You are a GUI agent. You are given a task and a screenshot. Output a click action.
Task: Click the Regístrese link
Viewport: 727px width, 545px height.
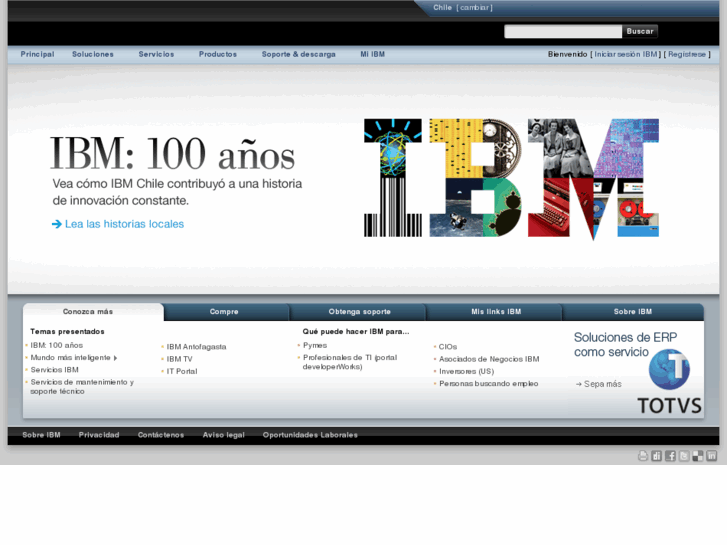click(687, 54)
